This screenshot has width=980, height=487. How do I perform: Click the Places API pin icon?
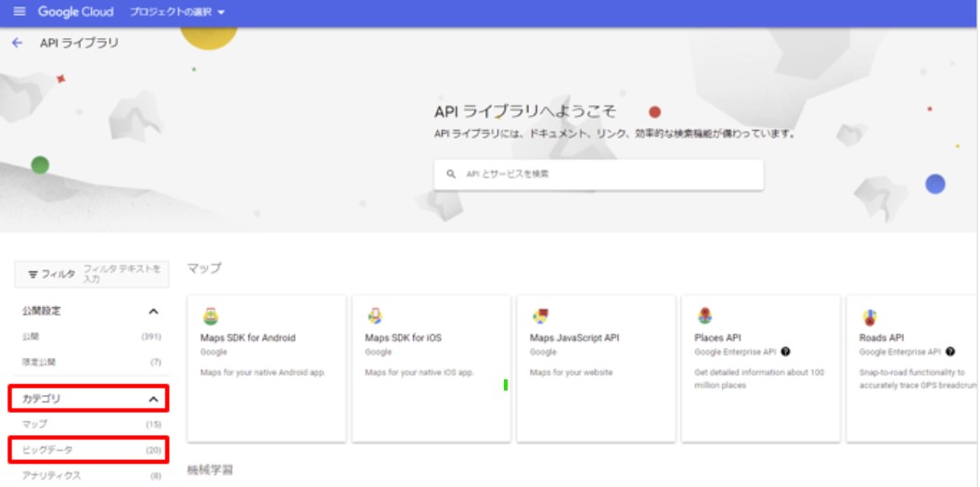click(704, 316)
